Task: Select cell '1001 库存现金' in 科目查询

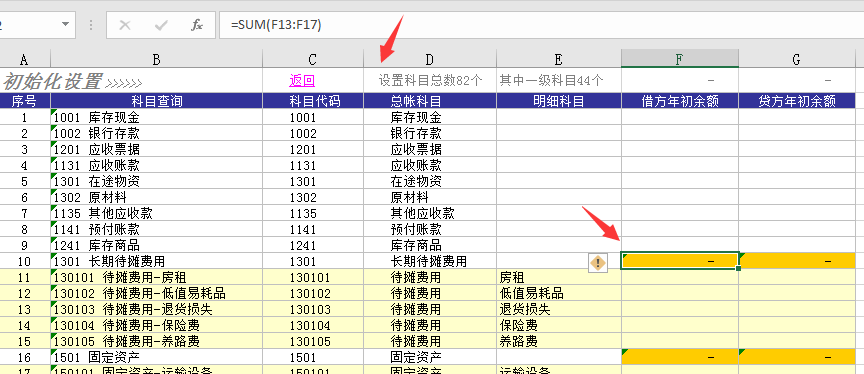Action: (x=156, y=117)
